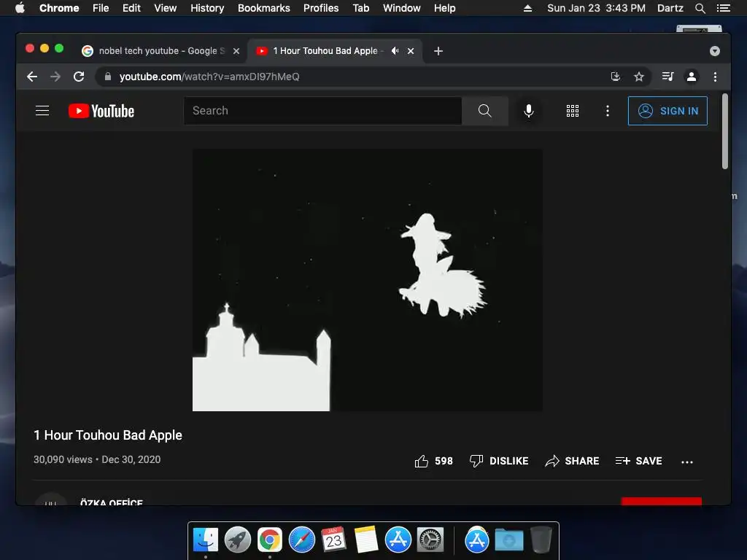Image resolution: width=747 pixels, height=560 pixels.
Task: Open the Profiles menu
Action: [x=321, y=8]
